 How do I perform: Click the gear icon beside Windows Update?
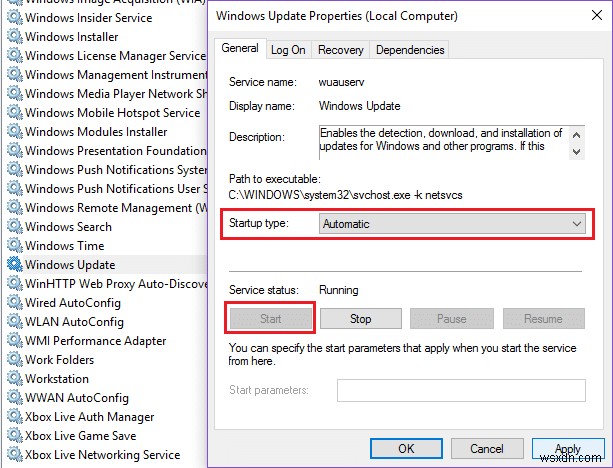click(14, 265)
